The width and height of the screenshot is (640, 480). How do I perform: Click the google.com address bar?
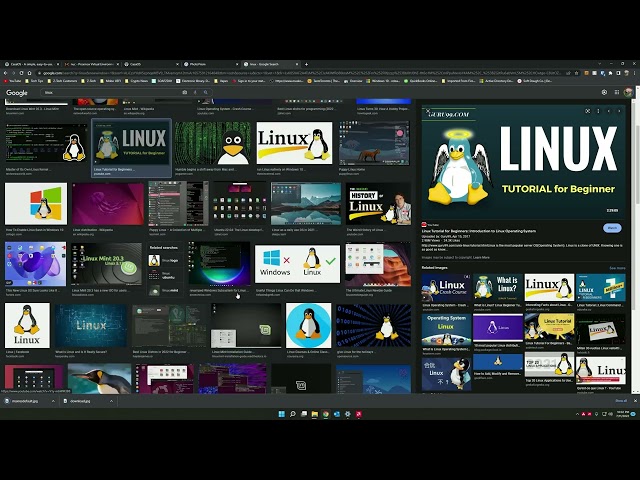tap(300, 73)
